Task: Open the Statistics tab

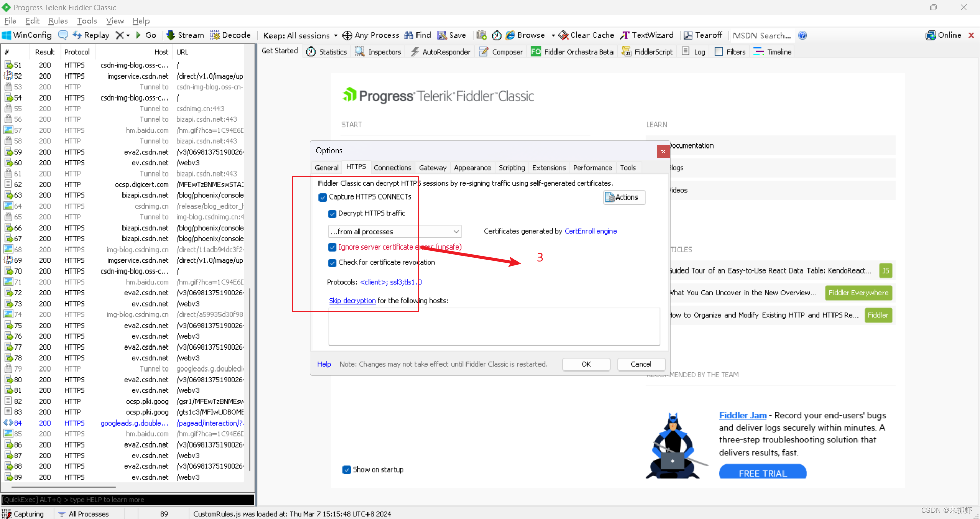Action: point(327,52)
